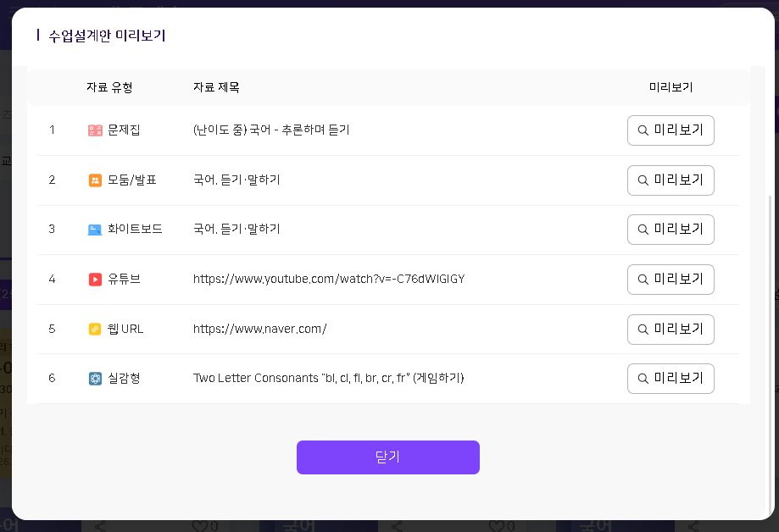Click the YouTube watch URL text
The height and width of the screenshot is (532, 779).
coord(329,279)
